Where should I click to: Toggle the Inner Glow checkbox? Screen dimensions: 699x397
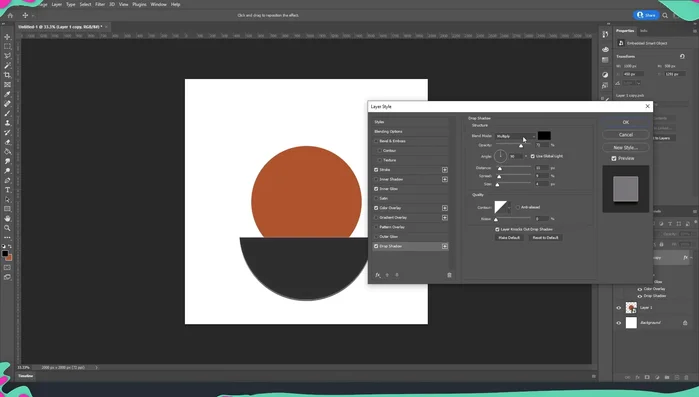[376, 189]
